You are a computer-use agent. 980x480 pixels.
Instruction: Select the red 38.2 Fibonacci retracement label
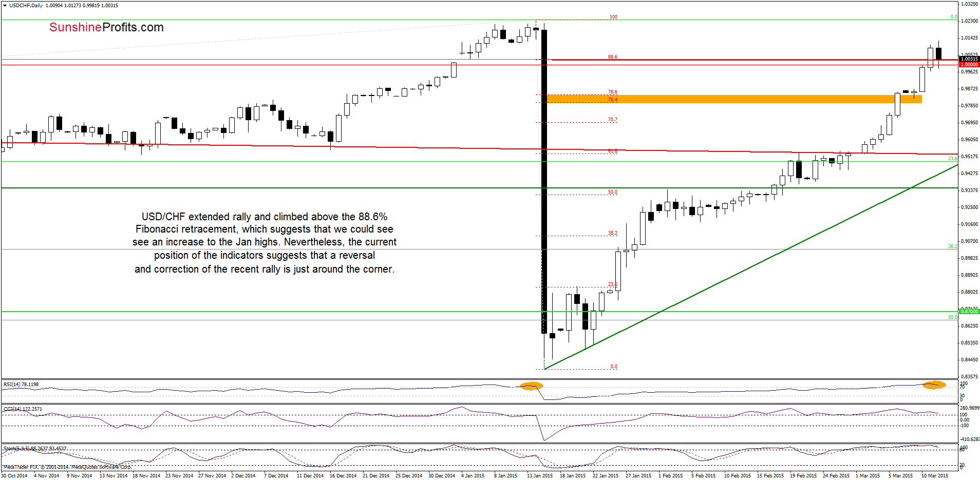tap(613, 233)
